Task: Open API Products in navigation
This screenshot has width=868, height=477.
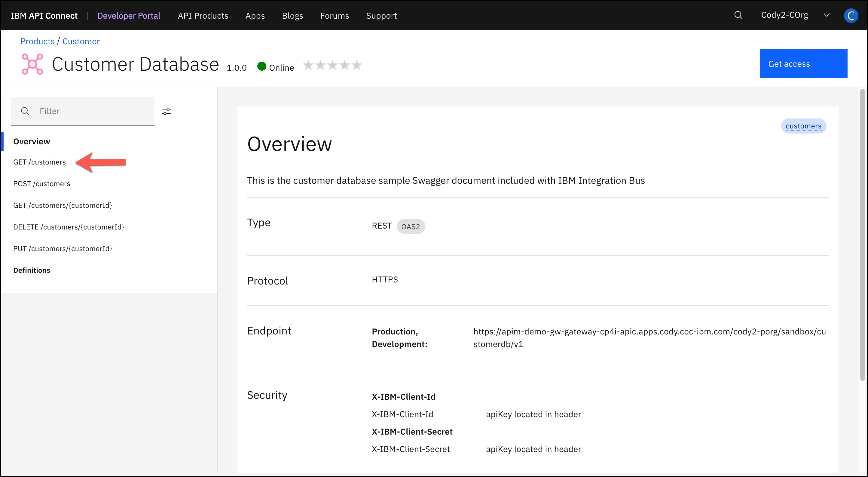Action: pyautogui.click(x=203, y=16)
